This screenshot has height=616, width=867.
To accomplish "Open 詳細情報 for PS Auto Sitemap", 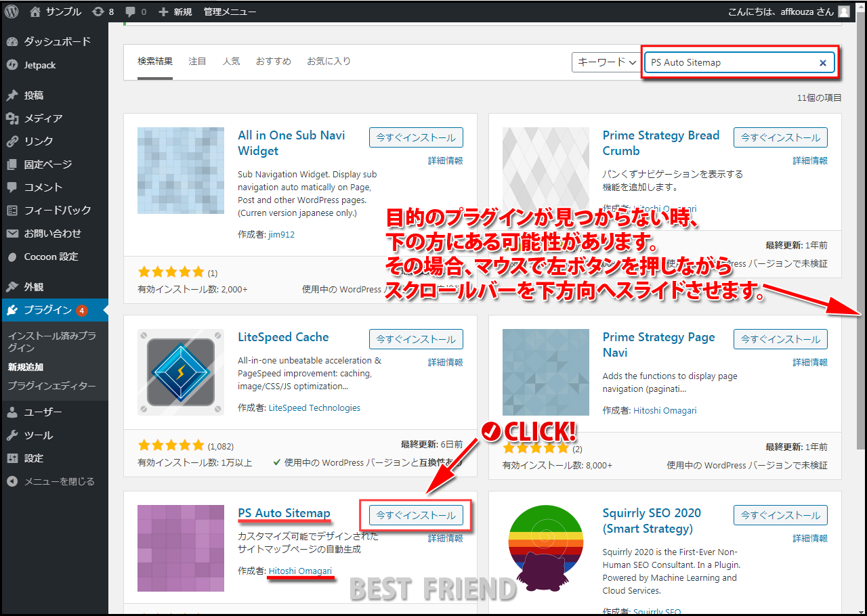I will (445, 539).
